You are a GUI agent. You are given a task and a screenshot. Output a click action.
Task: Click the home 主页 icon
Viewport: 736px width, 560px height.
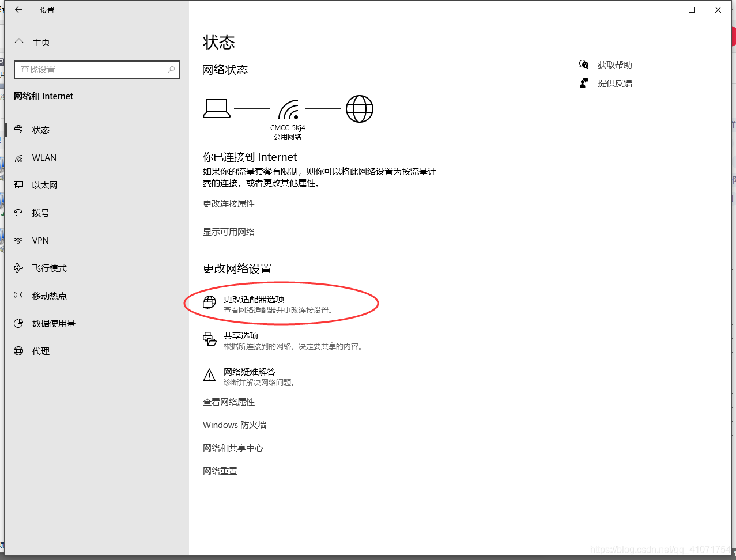18,42
